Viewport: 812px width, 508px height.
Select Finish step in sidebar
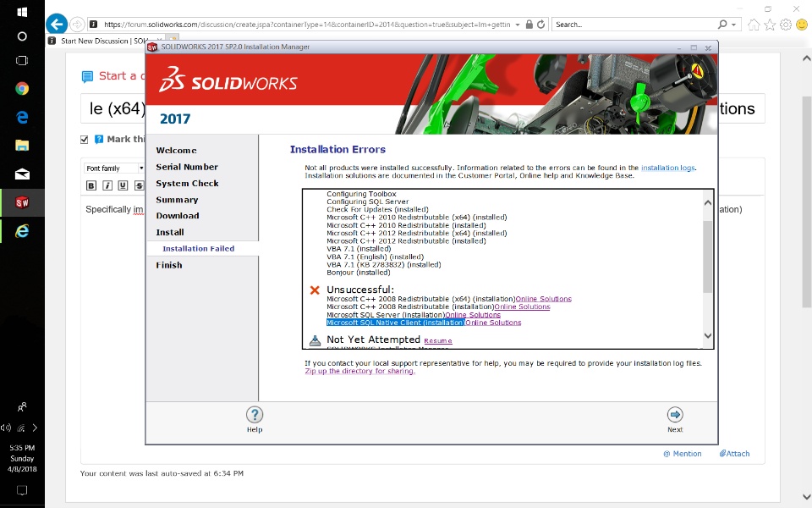pyautogui.click(x=169, y=265)
